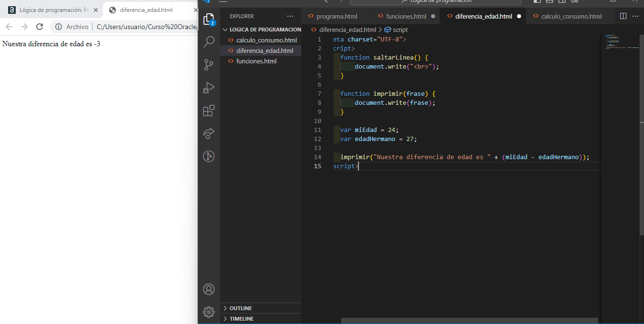The height and width of the screenshot is (324, 644).
Task: Click the EXPLORER panel title
Action: (242, 16)
